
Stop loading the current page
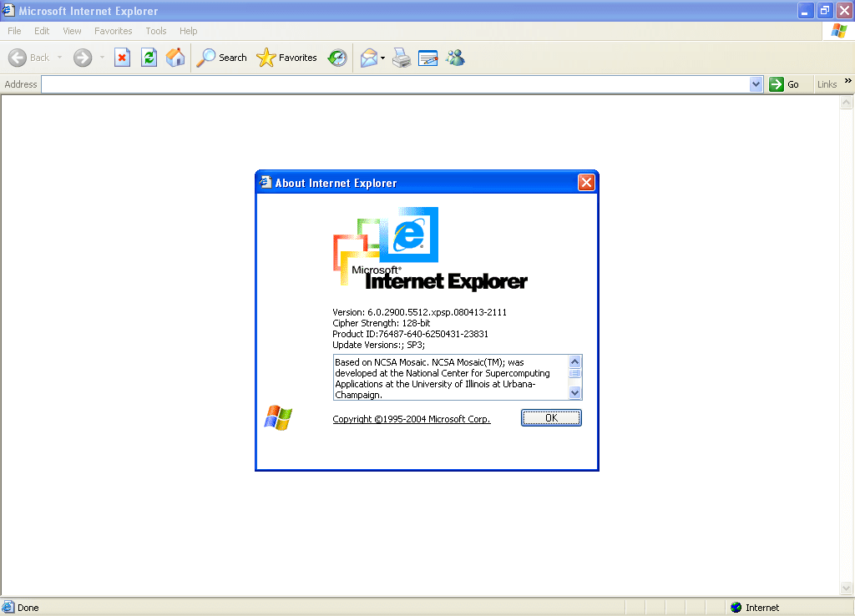coord(122,57)
